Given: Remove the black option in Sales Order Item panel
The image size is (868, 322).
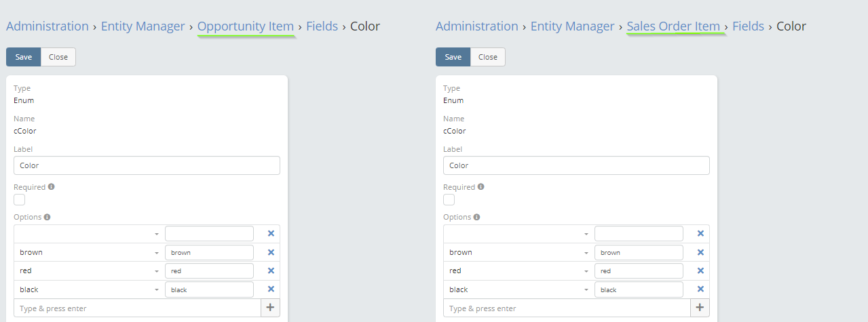Looking at the screenshot, I should 700,289.
